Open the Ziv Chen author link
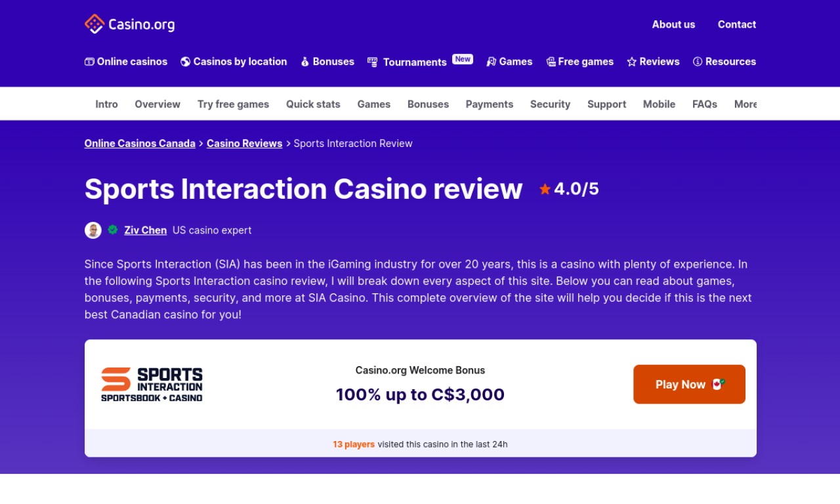 [x=145, y=230]
